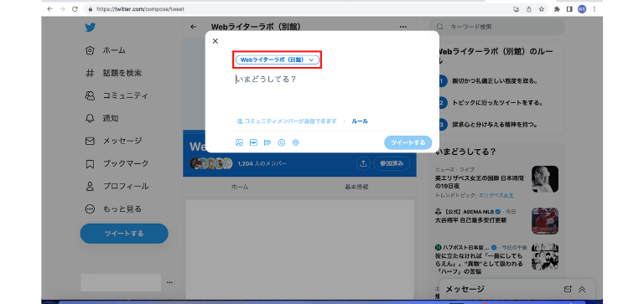The height and width of the screenshot is (304, 644).
Task: Open the Webライターラボ（別館） audience dropdown
Action: [x=278, y=60]
